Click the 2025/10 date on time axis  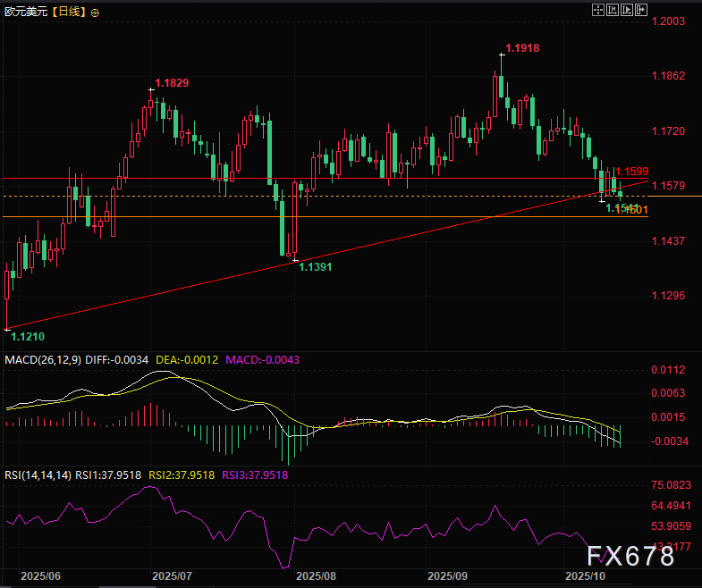pos(587,577)
